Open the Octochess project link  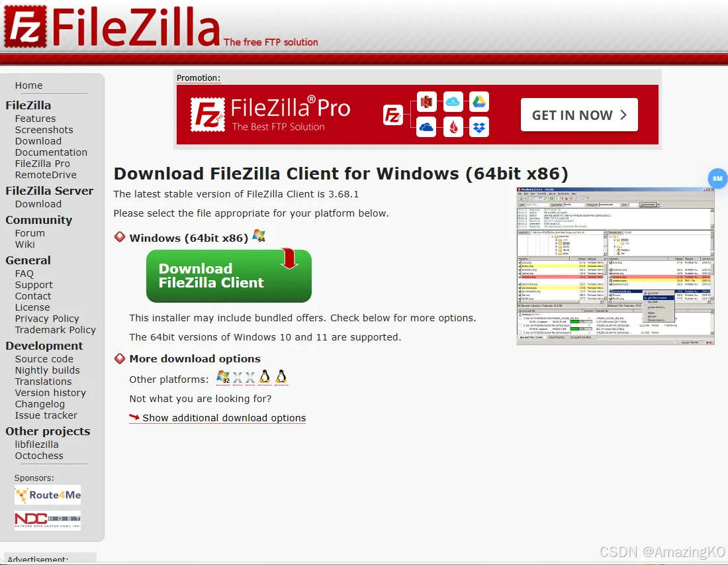[39, 456]
